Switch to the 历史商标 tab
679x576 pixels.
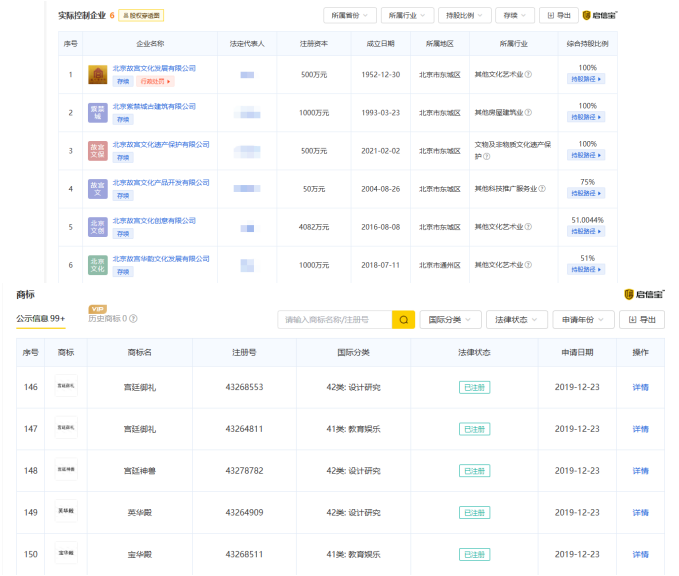107,319
